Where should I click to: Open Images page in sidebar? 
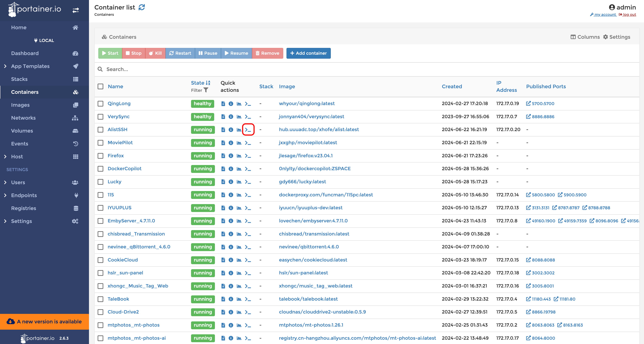44,105
